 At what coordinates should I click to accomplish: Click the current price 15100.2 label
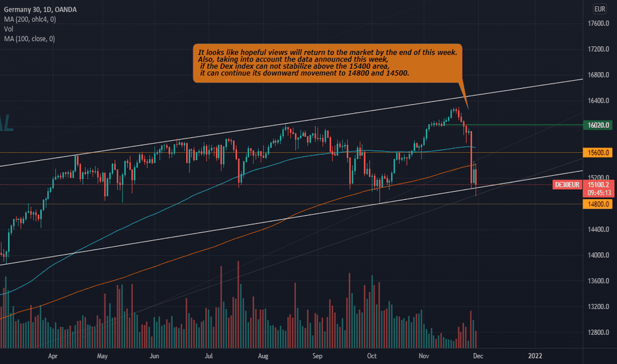(x=598, y=185)
